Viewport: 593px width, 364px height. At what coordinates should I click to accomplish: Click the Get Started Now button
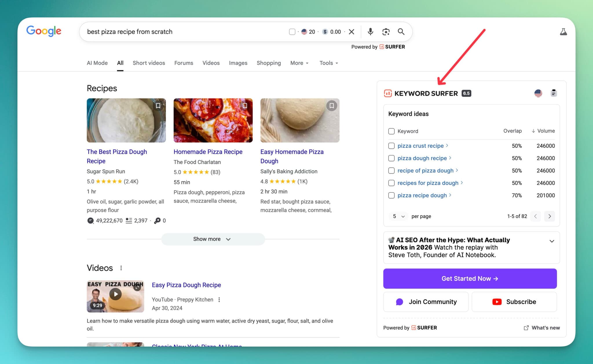pyautogui.click(x=470, y=278)
